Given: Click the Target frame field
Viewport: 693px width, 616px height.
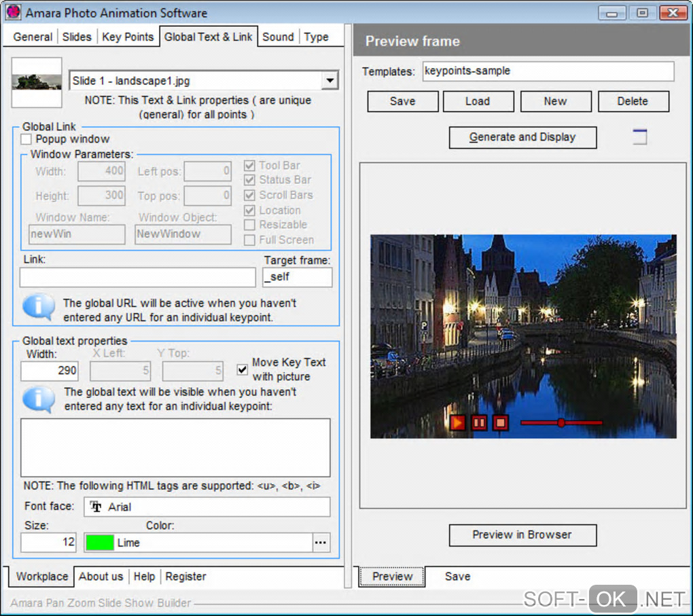Looking at the screenshot, I should coord(297,277).
